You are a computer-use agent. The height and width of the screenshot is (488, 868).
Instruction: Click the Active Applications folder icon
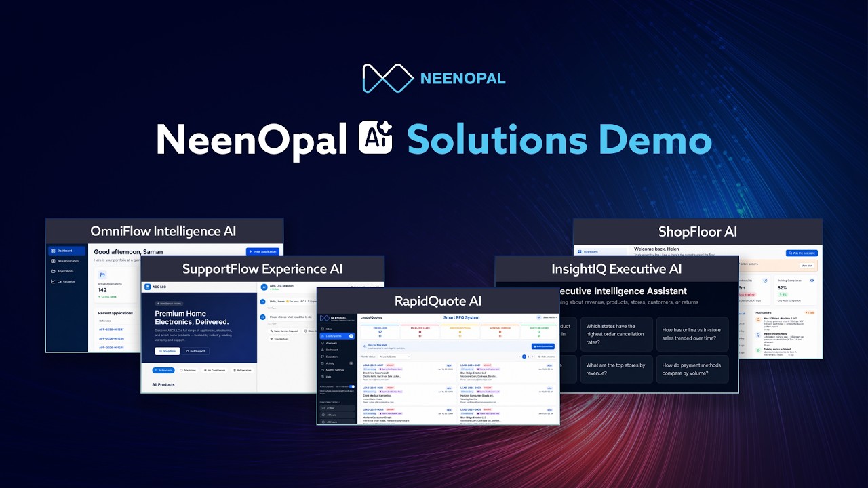click(x=102, y=274)
